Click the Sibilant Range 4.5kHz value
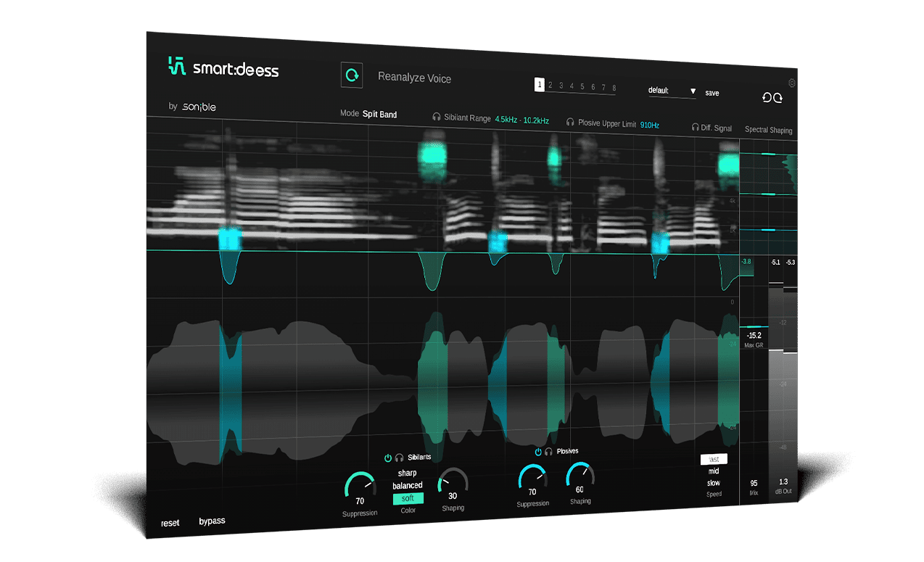Image resolution: width=924 pixels, height=562 pixels. (x=507, y=120)
